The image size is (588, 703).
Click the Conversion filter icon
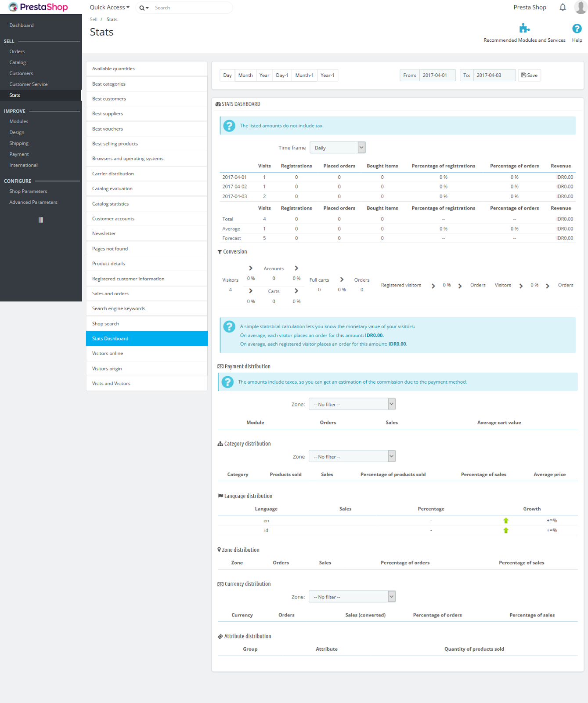click(x=220, y=252)
